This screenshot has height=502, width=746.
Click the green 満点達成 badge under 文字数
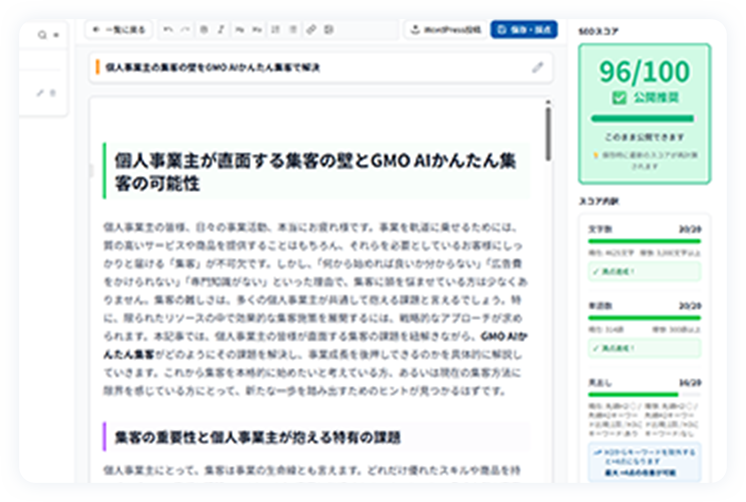(x=645, y=272)
